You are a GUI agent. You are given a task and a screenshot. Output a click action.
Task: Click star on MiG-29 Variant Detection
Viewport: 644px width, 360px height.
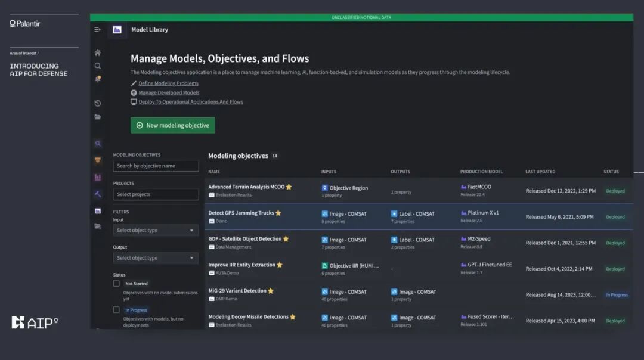(271, 291)
